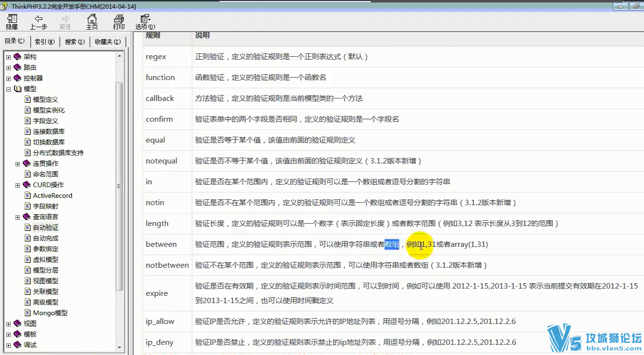
Task: Open the 模型实例化 topic
Action: pyautogui.click(x=49, y=110)
